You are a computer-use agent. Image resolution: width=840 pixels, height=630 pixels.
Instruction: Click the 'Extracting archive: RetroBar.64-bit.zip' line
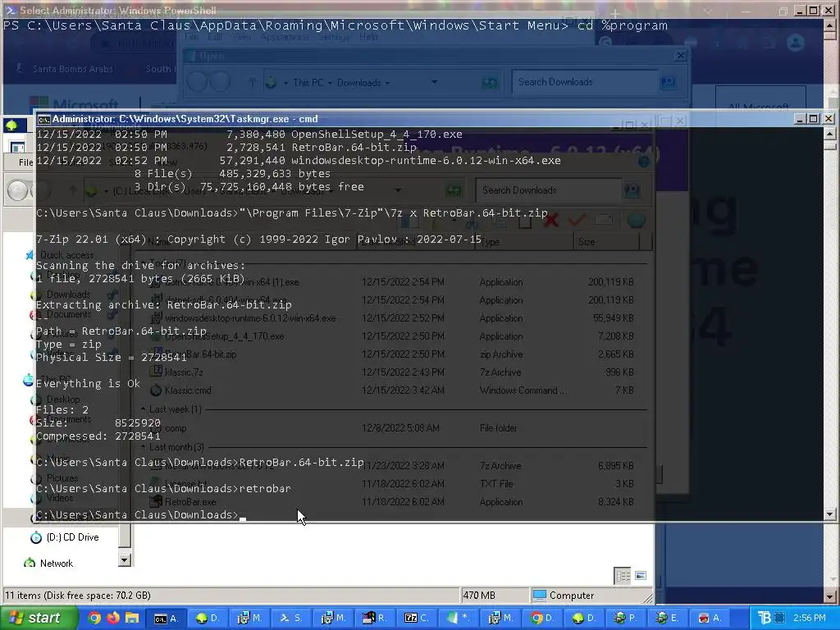pyautogui.click(x=164, y=305)
